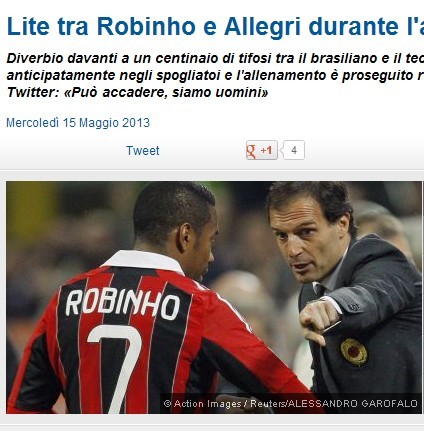Viewport: 424px width, 431px height.
Task: Click the white number 7 on the jersey
Action: coord(117,368)
